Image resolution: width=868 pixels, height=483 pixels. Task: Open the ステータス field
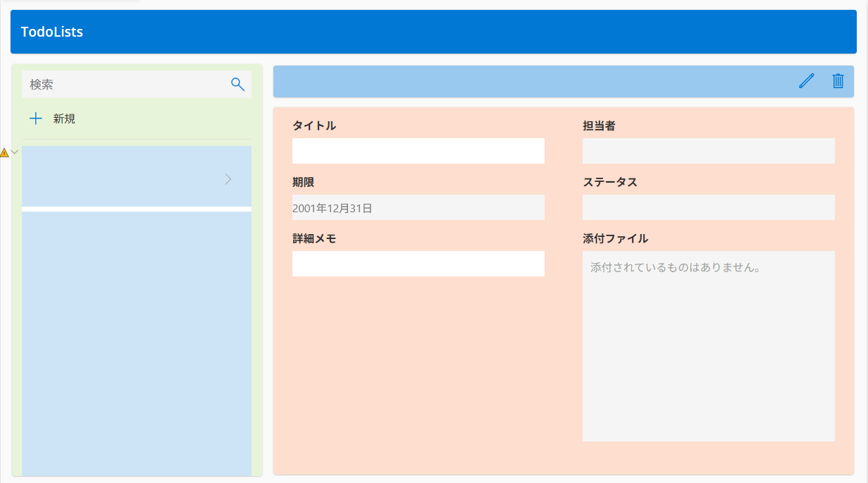[708, 207]
